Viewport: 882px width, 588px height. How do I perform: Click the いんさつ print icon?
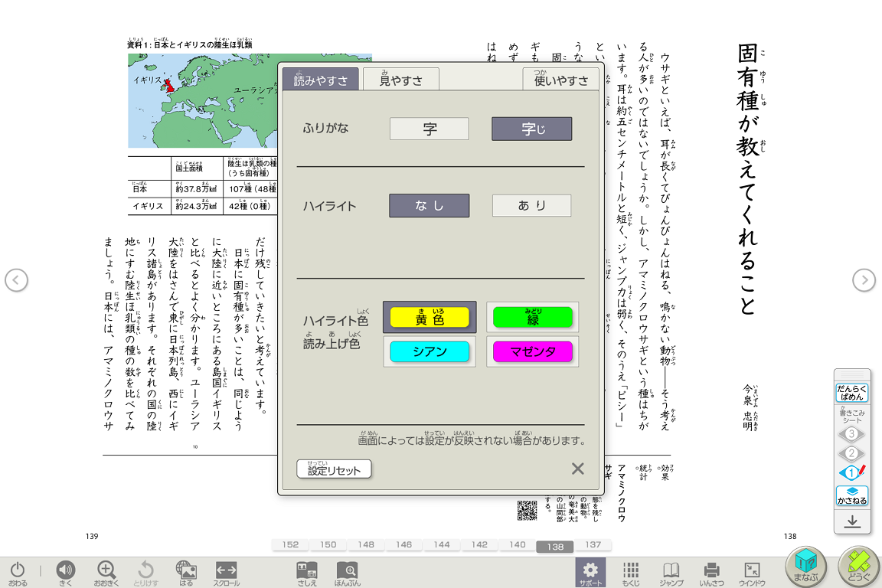pyautogui.click(x=711, y=570)
